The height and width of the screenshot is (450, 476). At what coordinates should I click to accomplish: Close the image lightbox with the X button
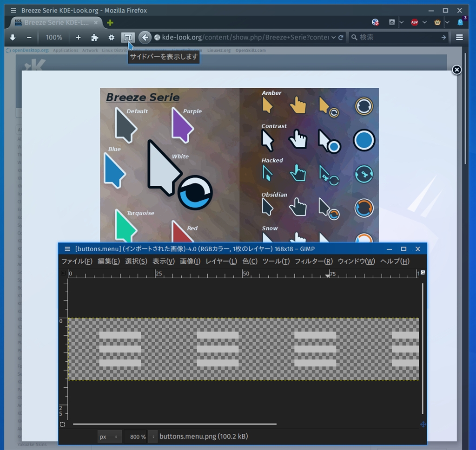[x=456, y=70]
